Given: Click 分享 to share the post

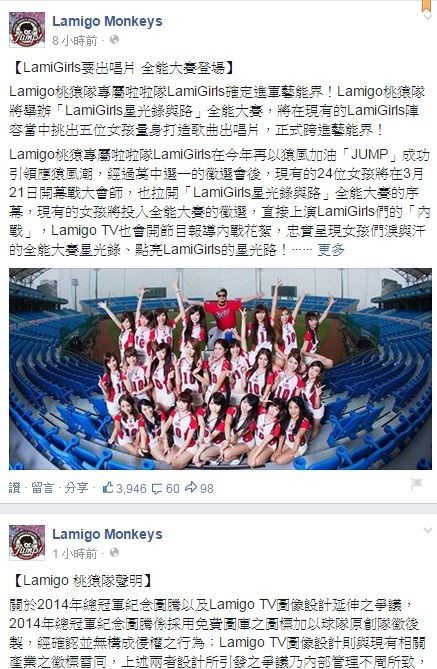Looking at the screenshot, I should 76,488.
